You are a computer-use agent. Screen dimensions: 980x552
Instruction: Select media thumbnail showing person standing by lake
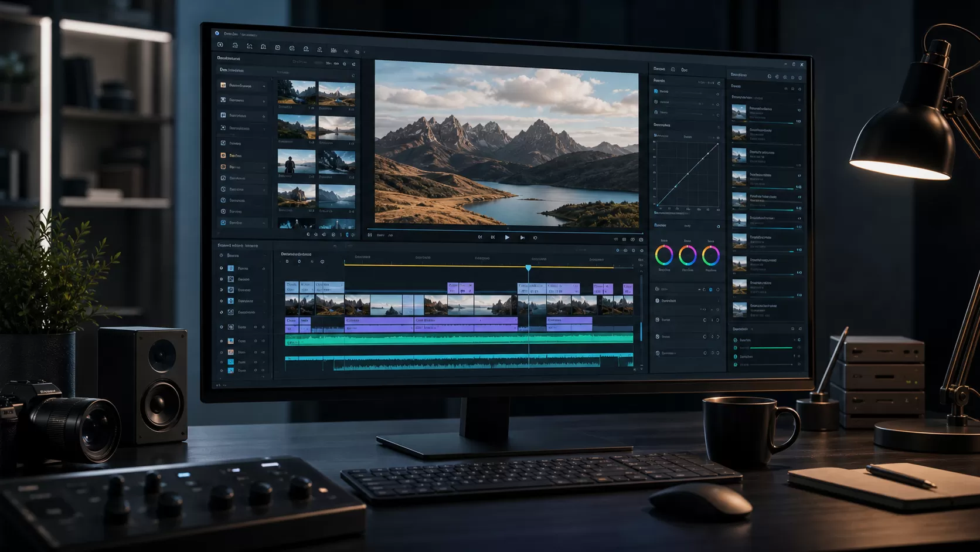pos(297,162)
